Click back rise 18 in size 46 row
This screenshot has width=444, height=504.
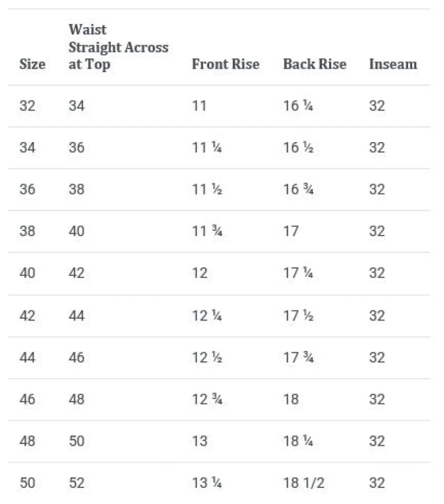(x=291, y=399)
